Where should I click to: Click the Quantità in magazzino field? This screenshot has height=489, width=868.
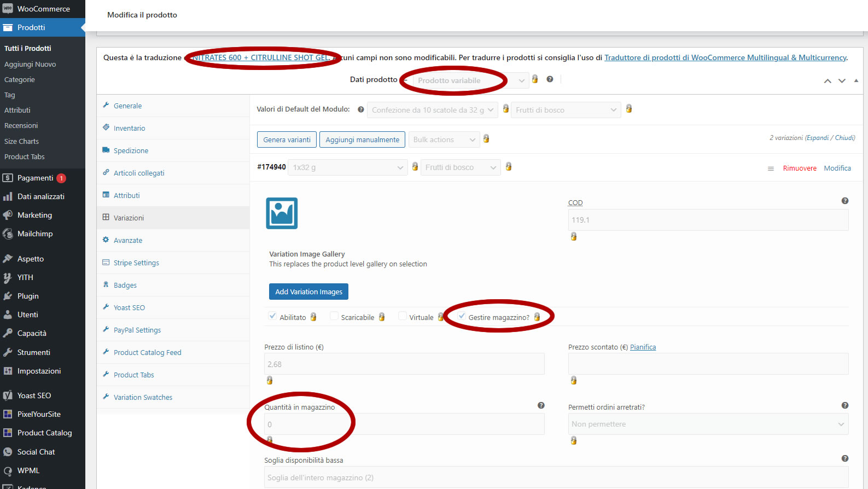(404, 424)
